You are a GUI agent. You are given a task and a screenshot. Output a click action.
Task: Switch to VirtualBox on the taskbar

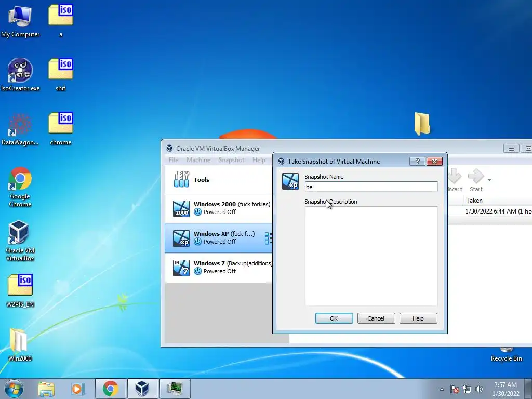coord(142,389)
